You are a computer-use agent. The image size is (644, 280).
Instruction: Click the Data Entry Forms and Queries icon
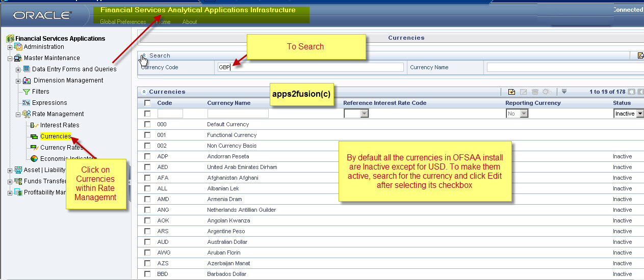click(x=27, y=69)
